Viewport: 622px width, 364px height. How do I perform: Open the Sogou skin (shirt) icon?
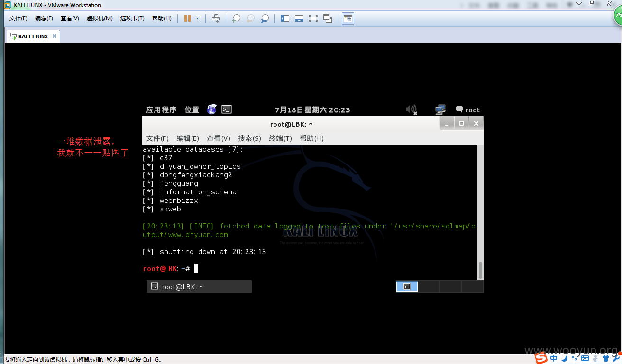tap(605, 358)
